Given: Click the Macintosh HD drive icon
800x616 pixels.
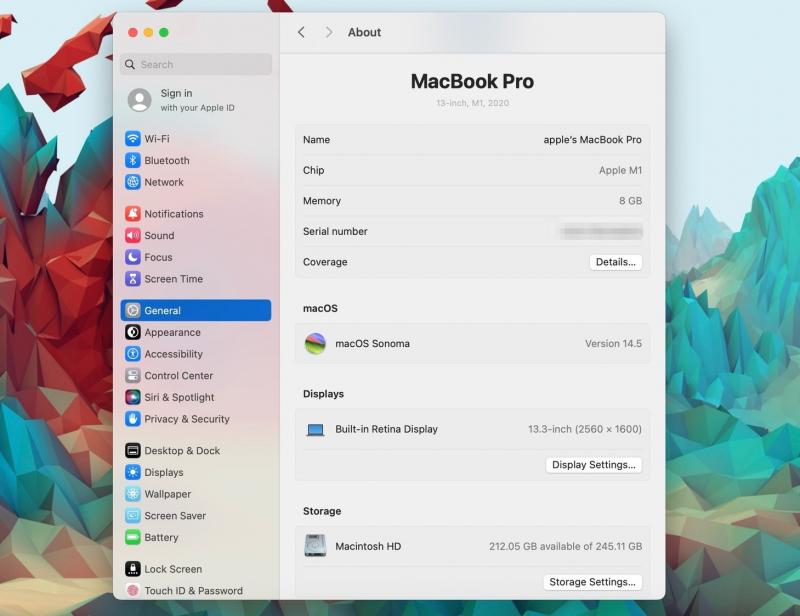Looking at the screenshot, I should [315, 546].
